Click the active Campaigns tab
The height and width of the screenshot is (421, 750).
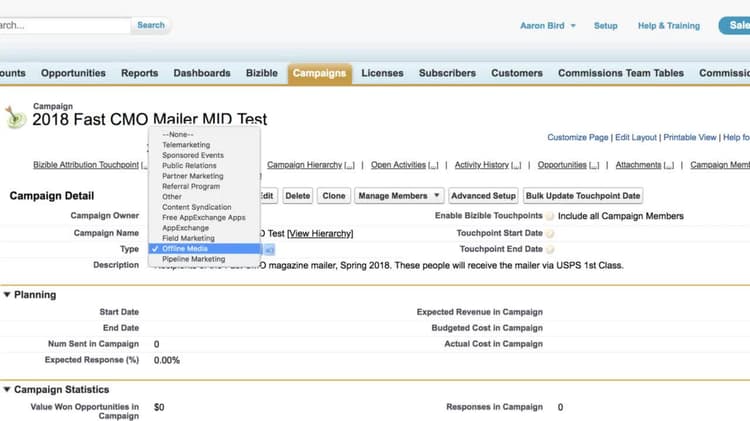[320, 74]
